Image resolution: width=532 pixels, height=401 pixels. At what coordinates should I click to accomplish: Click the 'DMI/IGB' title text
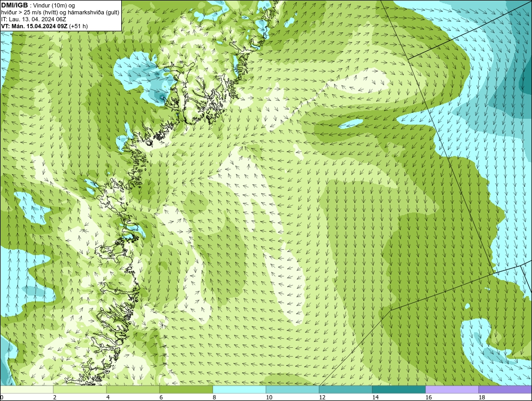[x=14, y=5]
